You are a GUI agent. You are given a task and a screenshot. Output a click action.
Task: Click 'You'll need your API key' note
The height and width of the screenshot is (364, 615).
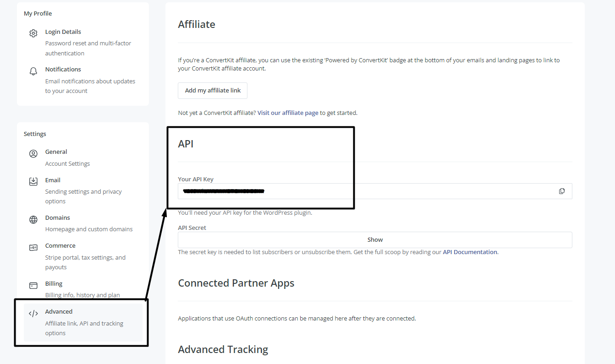[245, 213]
